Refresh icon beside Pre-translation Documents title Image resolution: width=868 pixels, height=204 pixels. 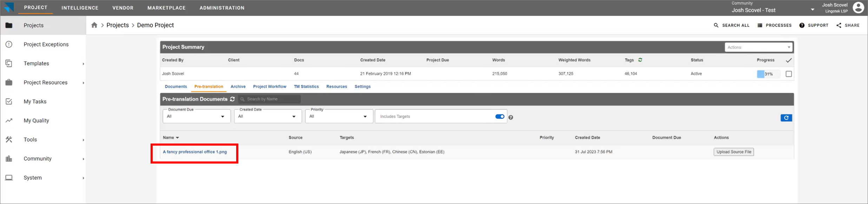(x=232, y=99)
